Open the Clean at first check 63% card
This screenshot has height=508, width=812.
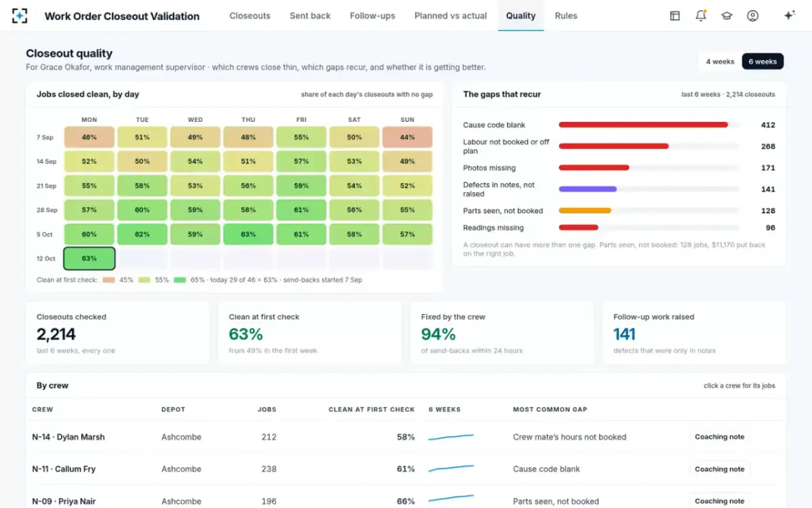tap(310, 333)
